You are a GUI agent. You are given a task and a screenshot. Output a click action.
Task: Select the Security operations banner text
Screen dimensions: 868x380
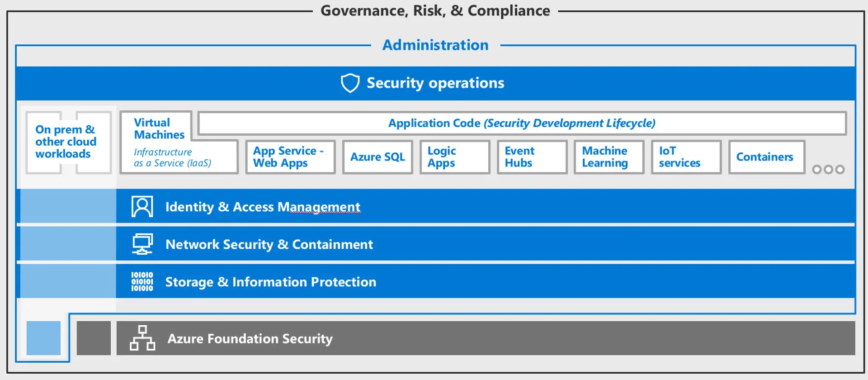point(435,83)
